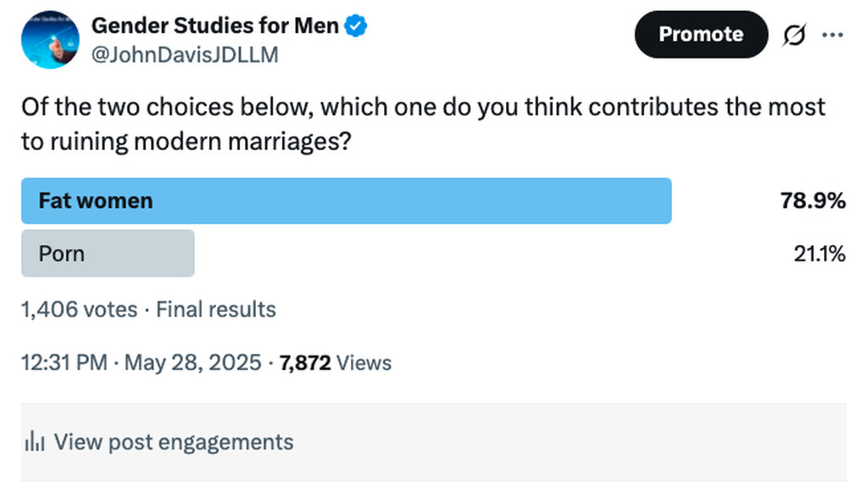The height and width of the screenshot is (492, 868).
Task: Open the profile avatar picture
Action: pos(50,40)
